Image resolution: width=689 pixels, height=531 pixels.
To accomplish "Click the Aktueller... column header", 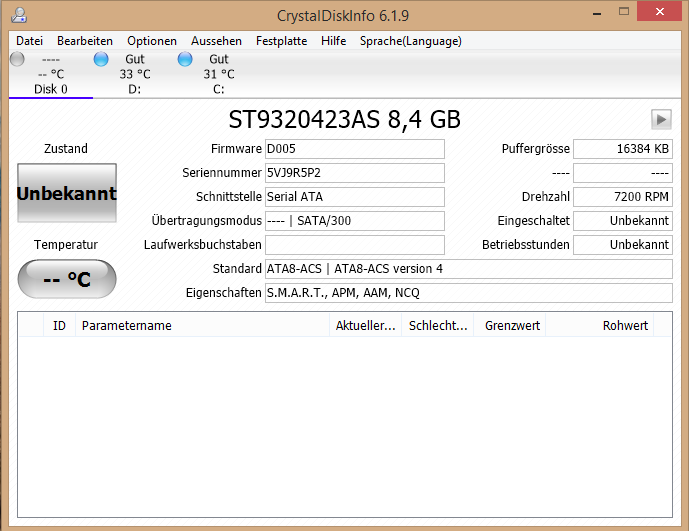I will pyautogui.click(x=366, y=326).
